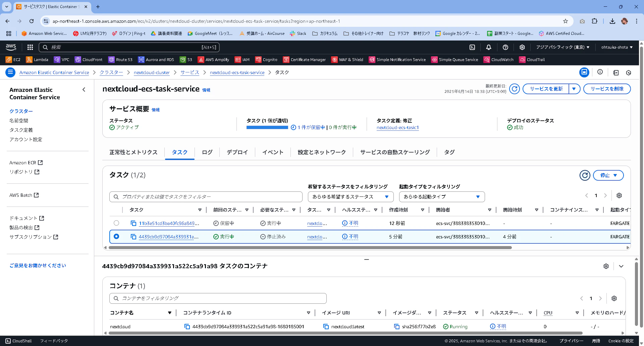Screen dimensions: 644x346
Task: Open Lambda from the favorites bar
Action: point(37,60)
